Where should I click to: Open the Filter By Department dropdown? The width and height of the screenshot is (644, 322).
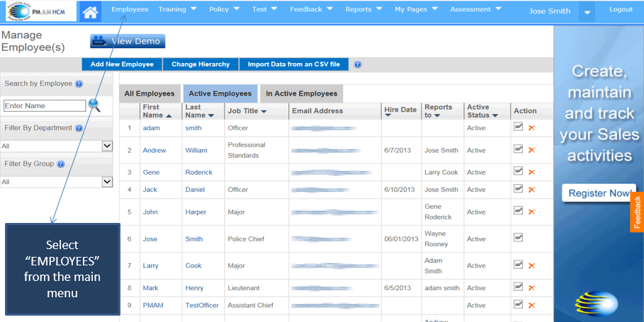(x=107, y=146)
